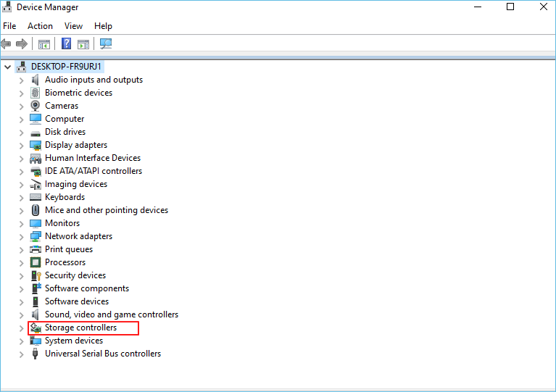Open the blue Help question-mark icon
556x392 pixels.
[66, 44]
